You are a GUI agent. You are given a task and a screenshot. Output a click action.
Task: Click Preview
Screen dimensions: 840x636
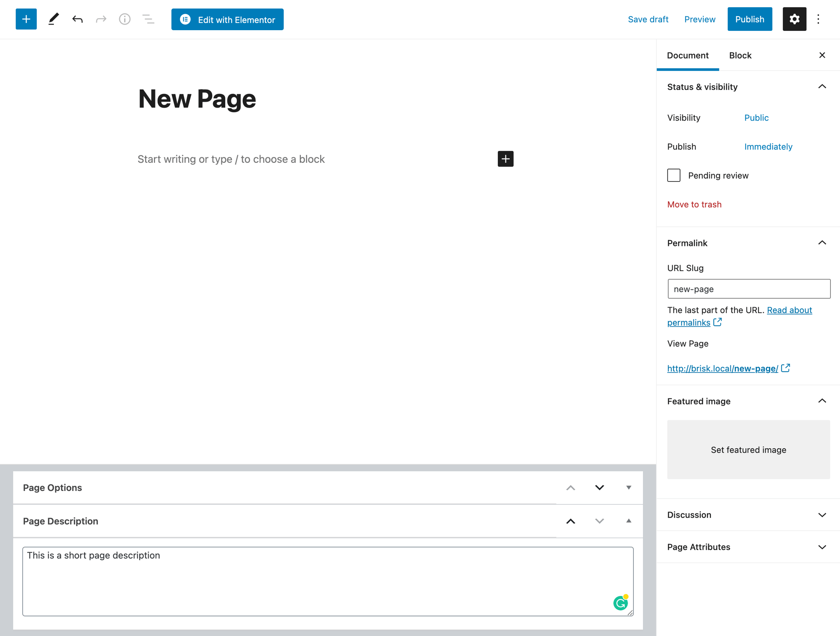coord(699,19)
